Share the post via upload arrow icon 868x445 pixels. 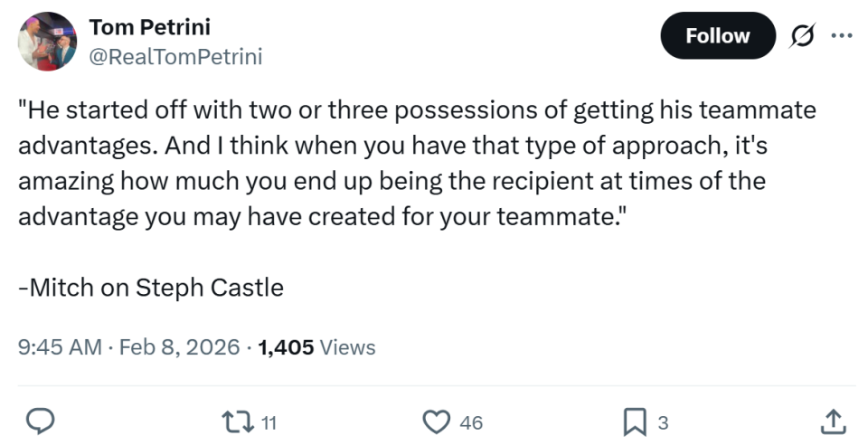[833, 421]
